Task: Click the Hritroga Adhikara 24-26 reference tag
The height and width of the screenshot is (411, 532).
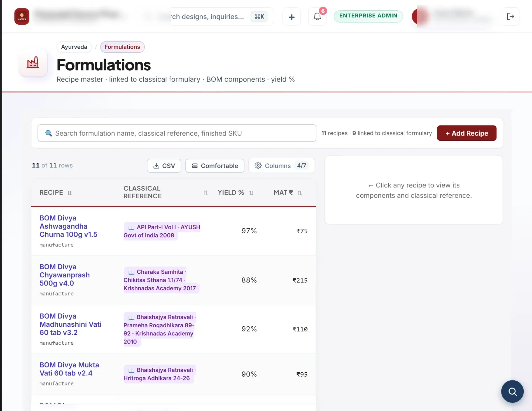Action: pos(160,374)
